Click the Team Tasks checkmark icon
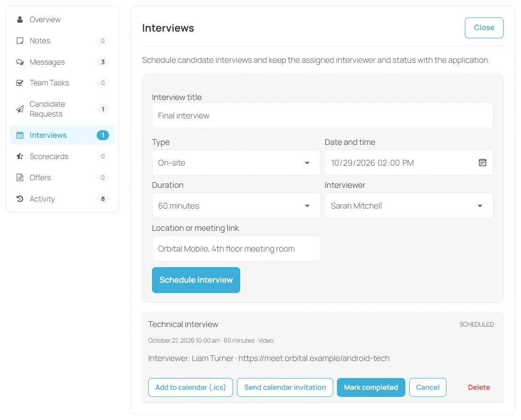Screen dimensions: 521x420 point(20,83)
